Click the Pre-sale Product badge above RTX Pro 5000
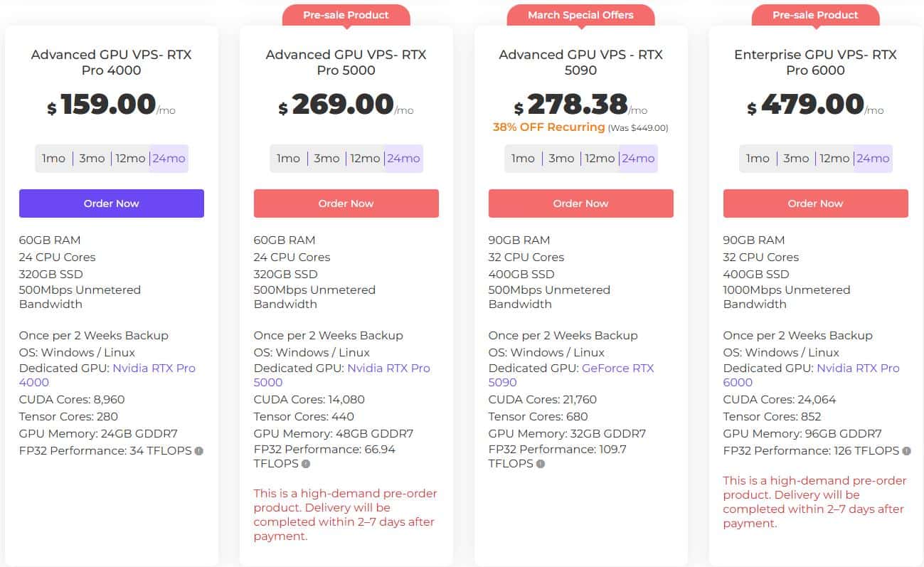The height and width of the screenshot is (567, 924). (346, 14)
